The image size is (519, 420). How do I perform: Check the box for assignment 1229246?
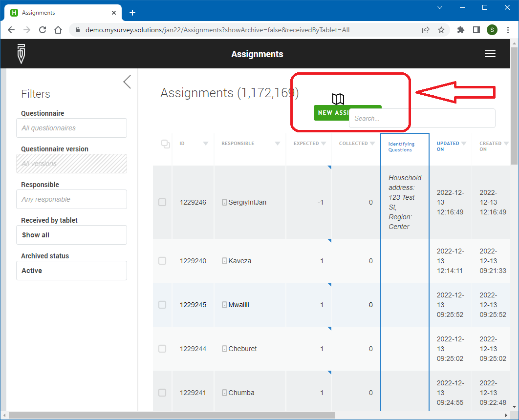click(162, 202)
